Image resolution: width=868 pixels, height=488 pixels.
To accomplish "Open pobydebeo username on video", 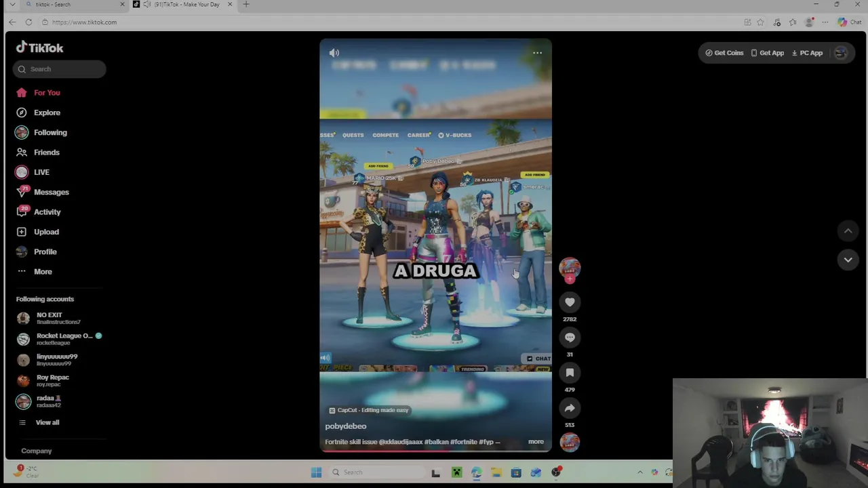I will coord(346,426).
